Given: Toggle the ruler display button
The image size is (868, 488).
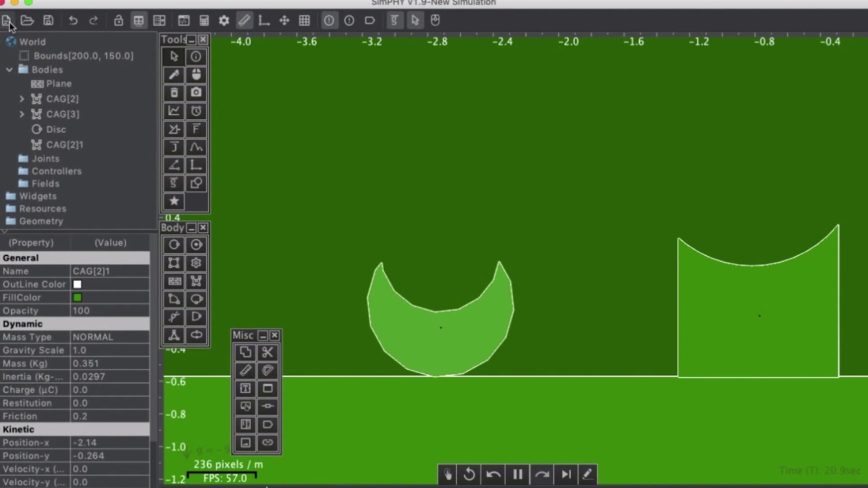Looking at the screenshot, I should coord(244,21).
